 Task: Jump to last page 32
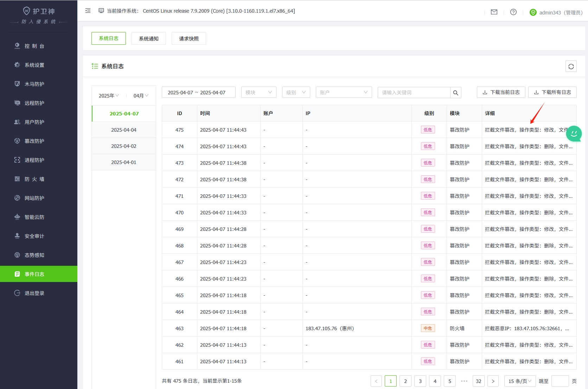pyautogui.click(x=479, y=381)
